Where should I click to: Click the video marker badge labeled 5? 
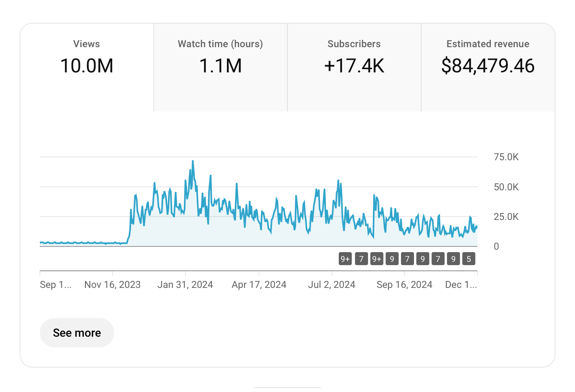click(x=469, y=259)
